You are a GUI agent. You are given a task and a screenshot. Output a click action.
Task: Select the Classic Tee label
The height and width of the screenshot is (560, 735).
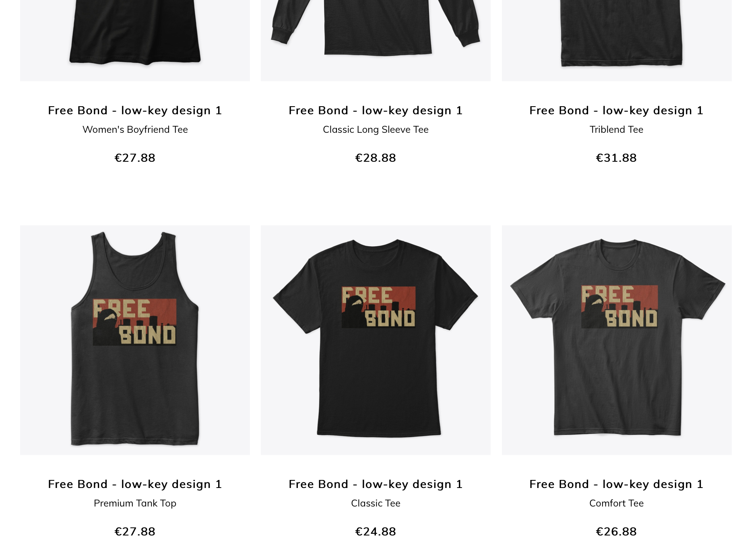[x=376, y=503]
